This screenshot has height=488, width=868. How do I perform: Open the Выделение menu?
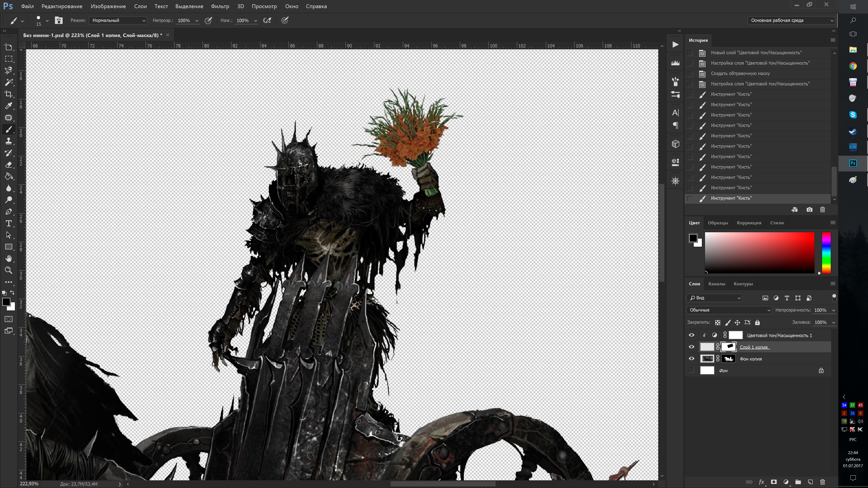coord(189,6)
